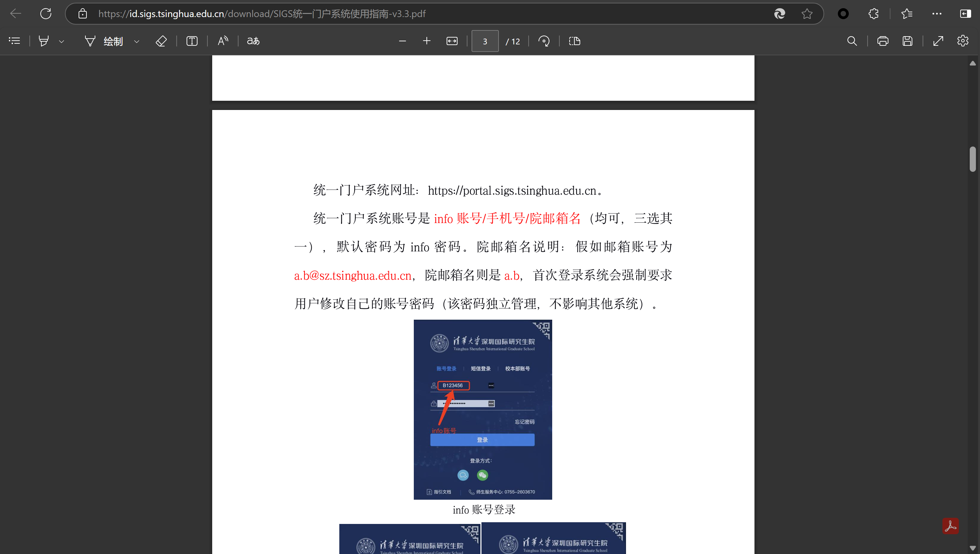This screenshot has height=554, width=980.
Task: Zoom out of the PDF
Action: pyautogui.click(x=402, y=41)
